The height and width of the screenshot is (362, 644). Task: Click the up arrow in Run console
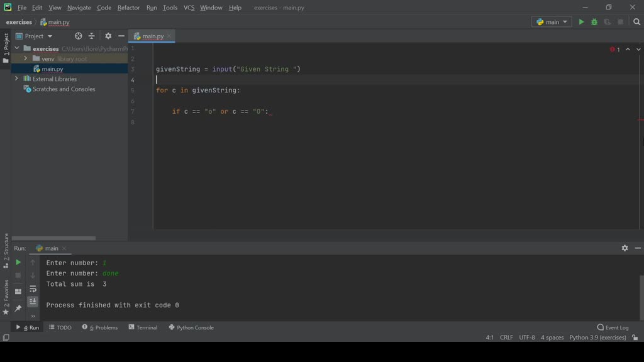(33, 262)
